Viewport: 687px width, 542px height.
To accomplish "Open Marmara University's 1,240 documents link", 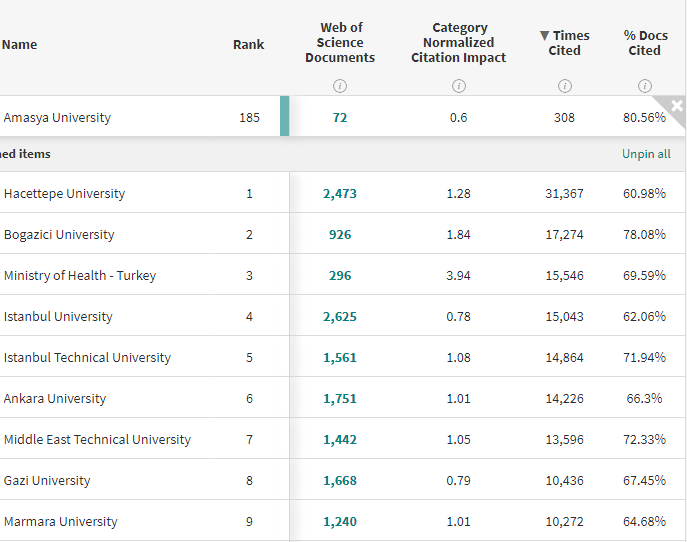I will point(340,522).
